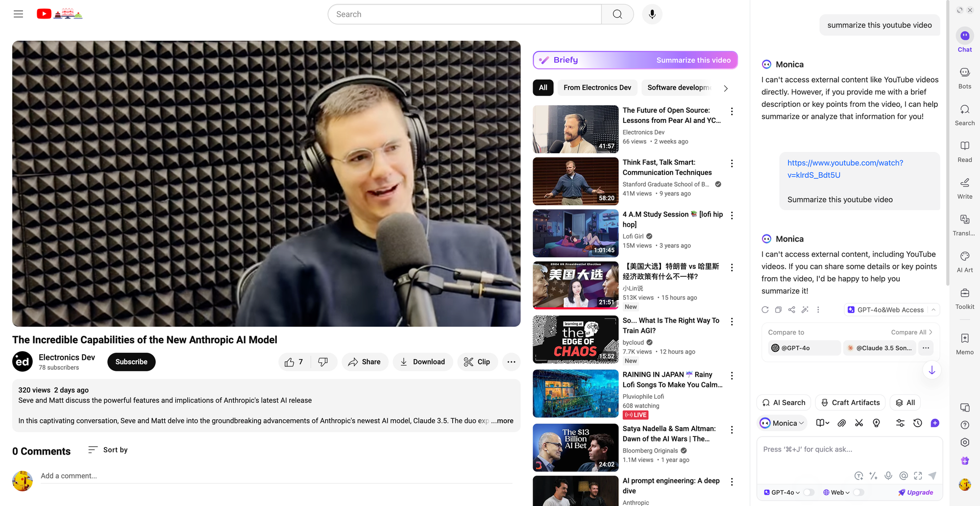Open the YouTube hamburger guide menu
The width and height of the screenshot is (980, 506).
(18, 14)
